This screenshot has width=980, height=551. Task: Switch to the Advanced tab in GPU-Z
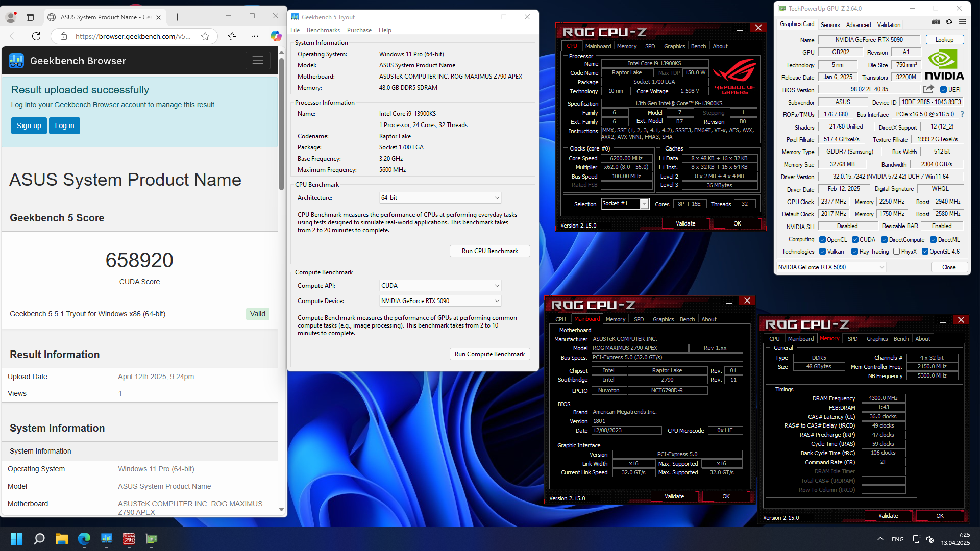(859, 25)
